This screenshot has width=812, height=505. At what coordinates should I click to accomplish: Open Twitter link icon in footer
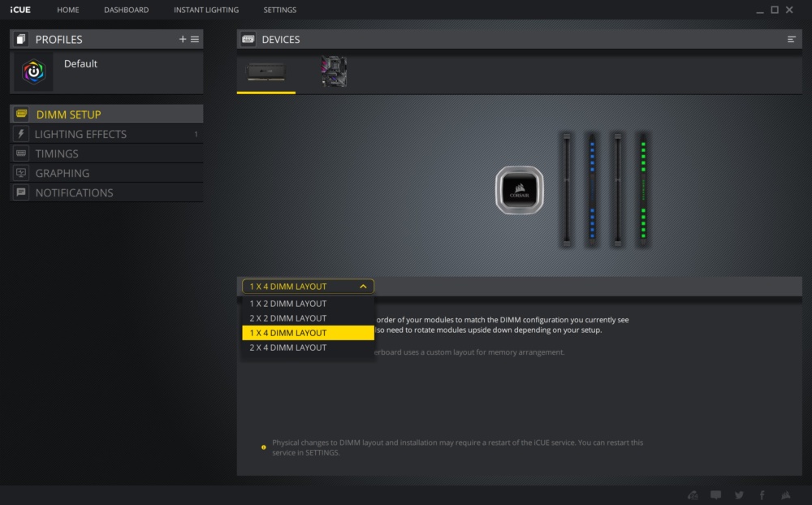point(739,495)
